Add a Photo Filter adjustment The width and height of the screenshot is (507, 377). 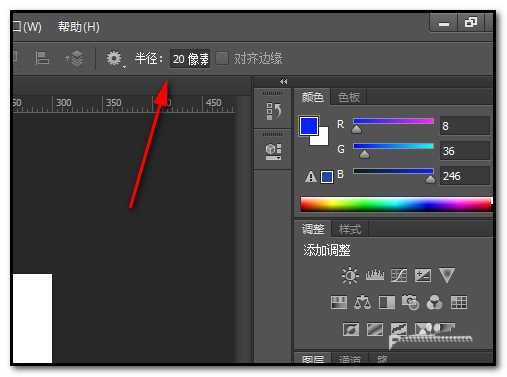click(x=410, y=302)
